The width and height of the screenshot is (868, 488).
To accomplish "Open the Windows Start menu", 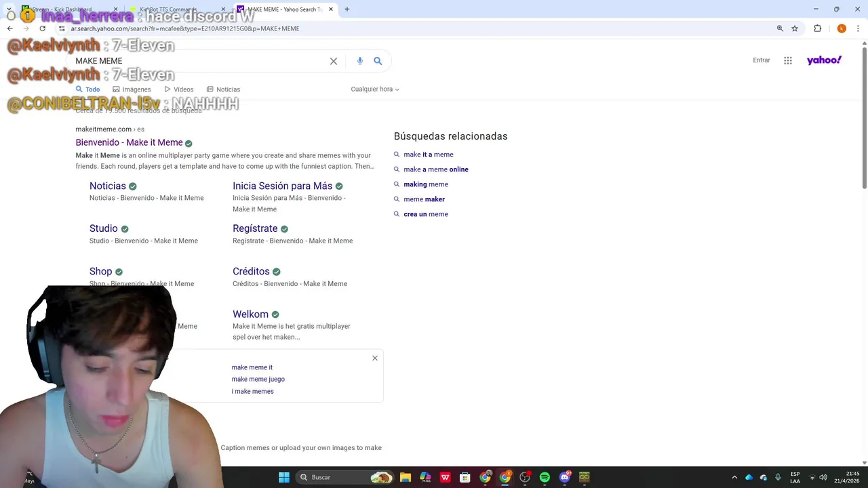I will click(x=284, y=477).
